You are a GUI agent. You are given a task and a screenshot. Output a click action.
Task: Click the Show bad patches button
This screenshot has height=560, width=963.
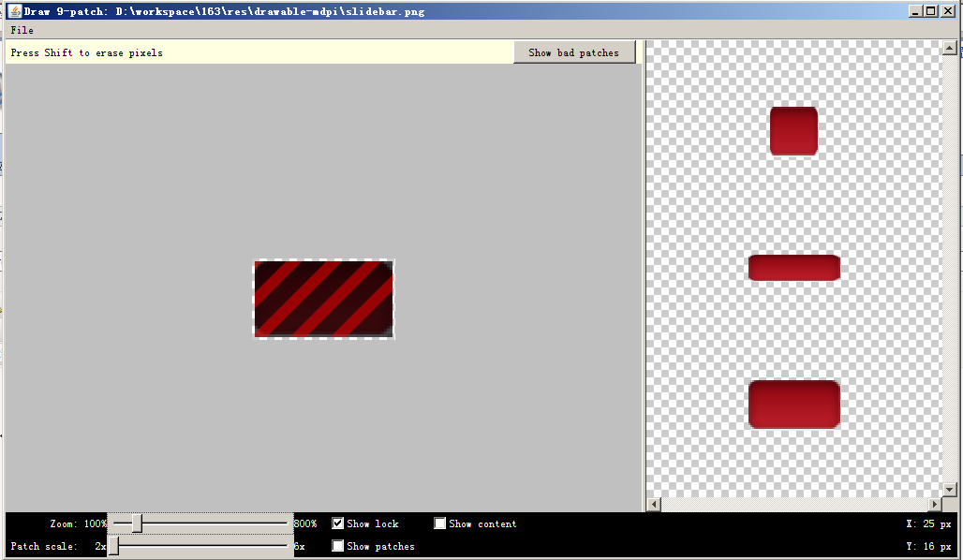point(574,52)
